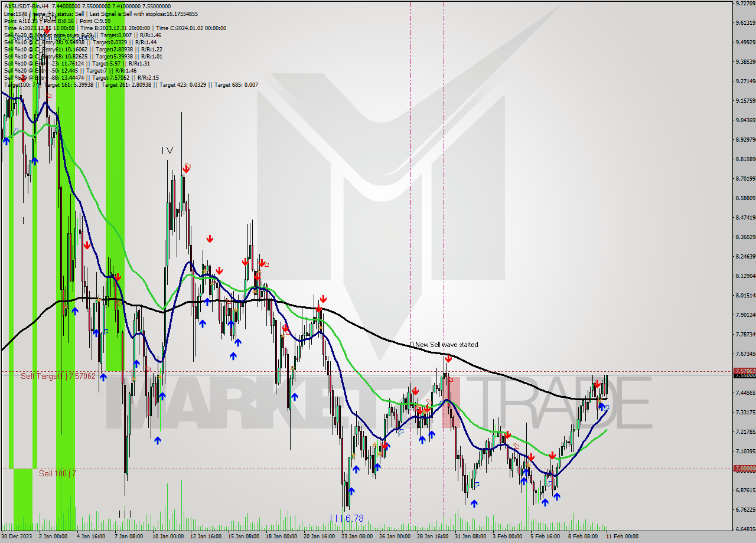
Task: Click the 'Sell Target1 | 7.57062' level label
Action: [x=58, y=376]
